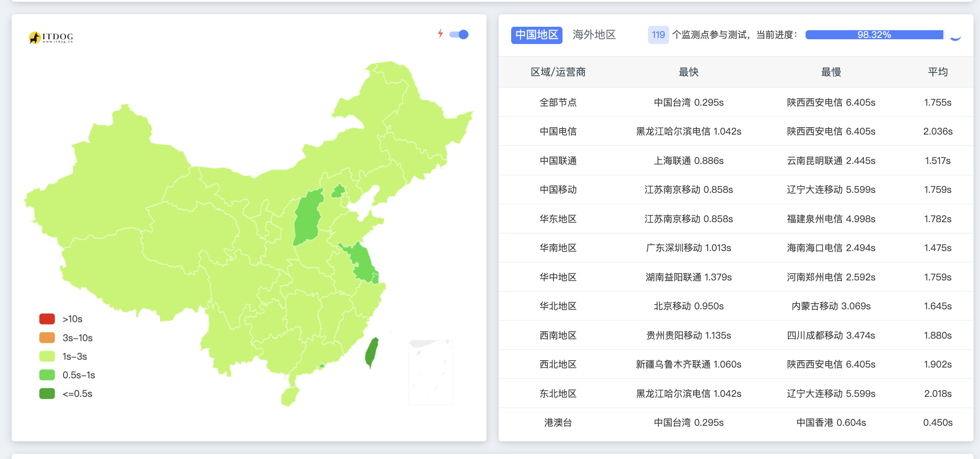Click the South China Sea inset map
980x459 pixels.
tap(430, 372)
